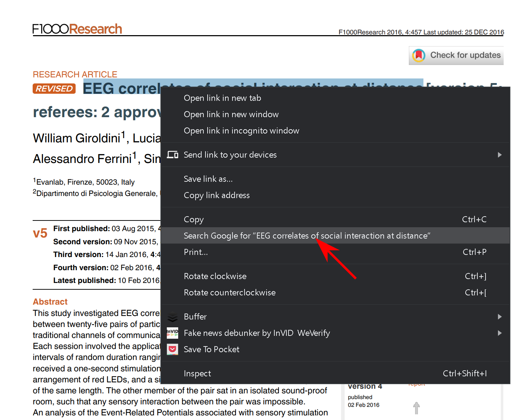Select Save link as... option
Viewport: 526px width, 420px height.
(208, 179)
